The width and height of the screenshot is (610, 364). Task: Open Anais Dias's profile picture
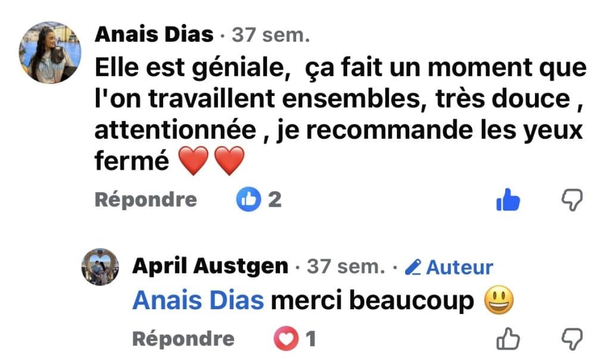(x=50, y=52)
